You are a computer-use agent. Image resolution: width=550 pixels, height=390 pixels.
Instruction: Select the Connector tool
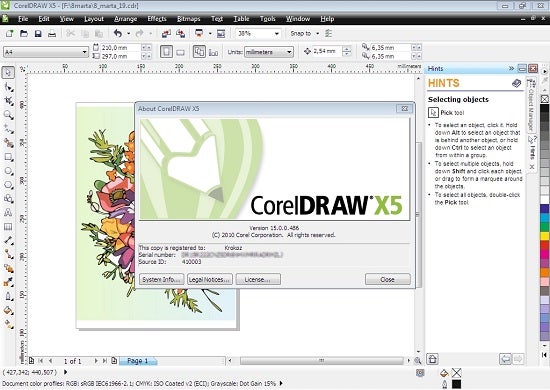coord(8,254)
